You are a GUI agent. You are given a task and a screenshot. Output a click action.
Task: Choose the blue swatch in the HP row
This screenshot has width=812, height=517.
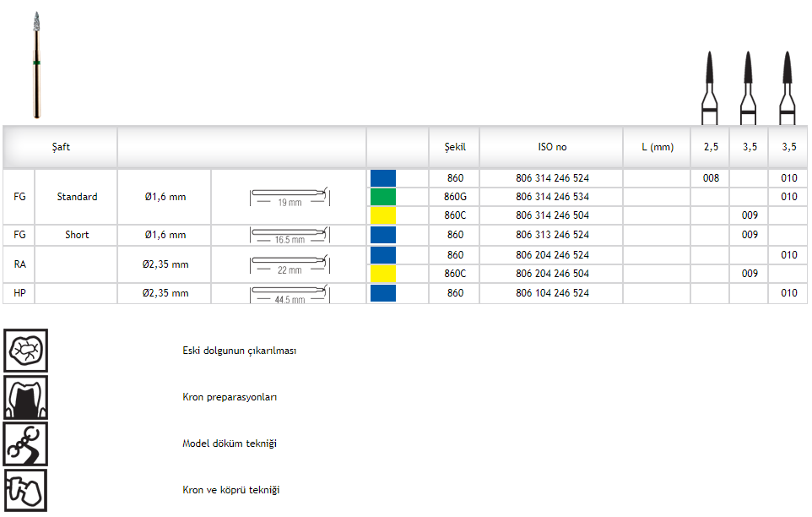click(383, 293)
